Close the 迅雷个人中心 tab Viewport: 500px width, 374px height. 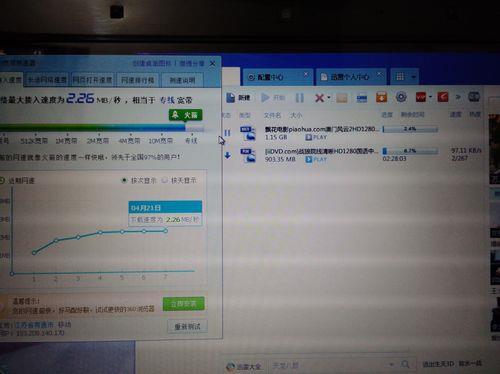(x=379, y=74)
